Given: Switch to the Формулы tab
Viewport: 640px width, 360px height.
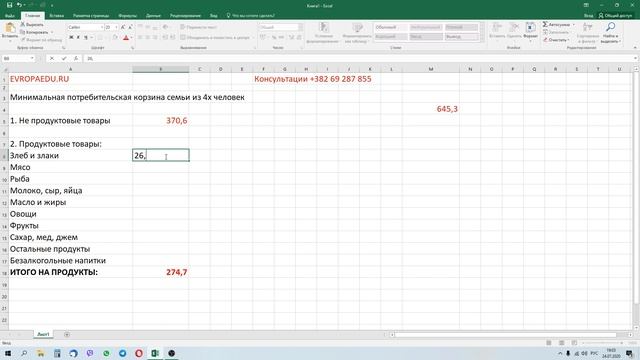Looking at the screenshot, I should (127, 16).
